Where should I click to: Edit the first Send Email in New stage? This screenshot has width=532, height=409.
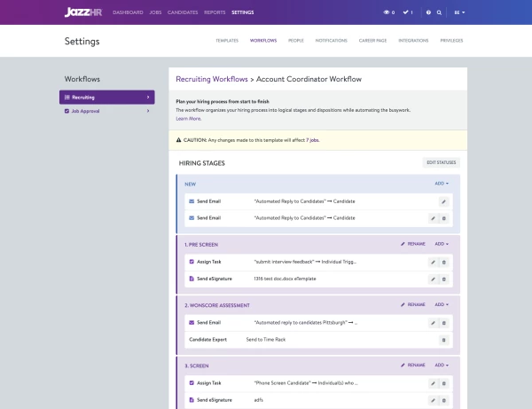click(x=444, y=201)
